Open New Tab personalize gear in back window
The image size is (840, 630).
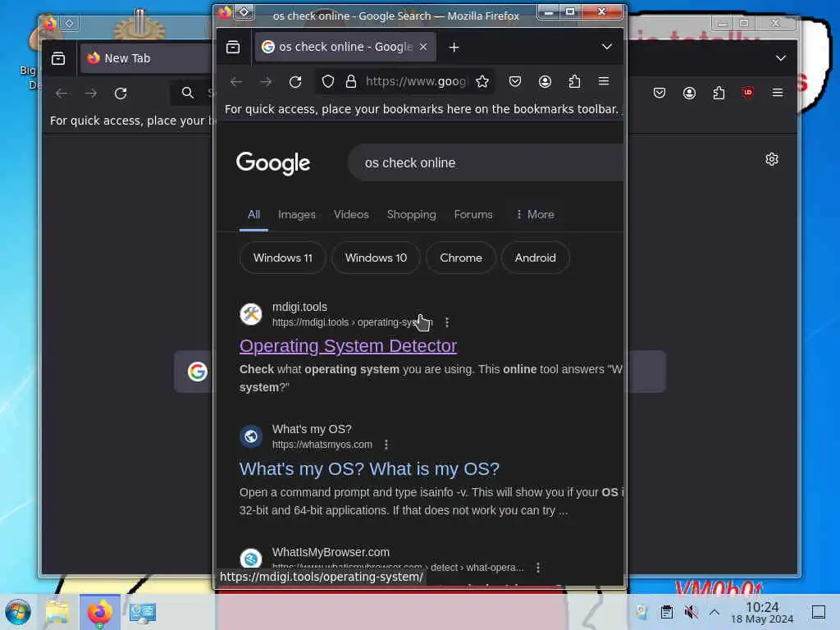(772, 159)
